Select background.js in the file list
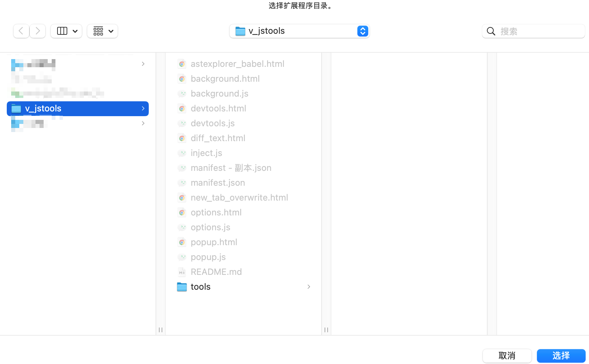The height and width of the screenshot is (364, 589). [x=219, y=94]
